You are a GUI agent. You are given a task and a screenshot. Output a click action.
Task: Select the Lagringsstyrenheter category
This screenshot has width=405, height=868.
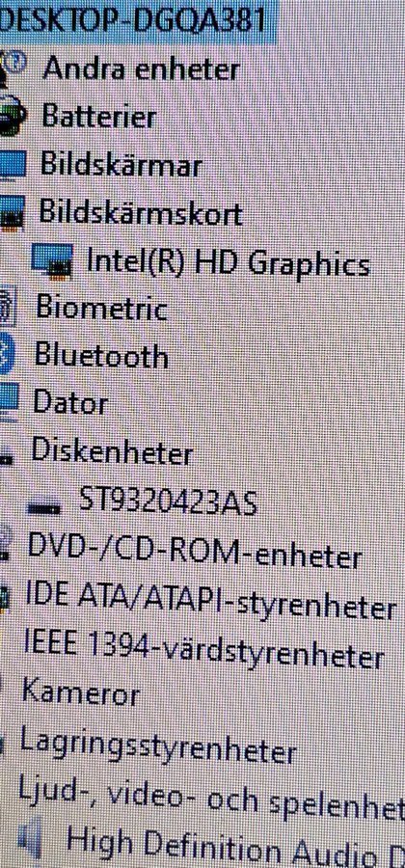pyautogui.click(x=158, y=746)
